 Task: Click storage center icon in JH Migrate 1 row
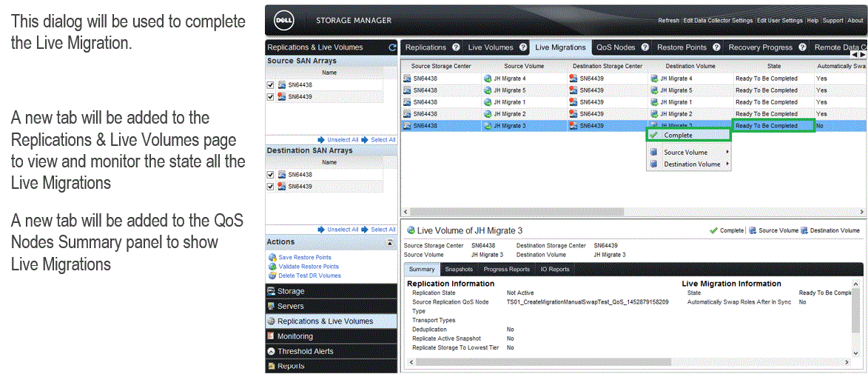tap(407, 102)
